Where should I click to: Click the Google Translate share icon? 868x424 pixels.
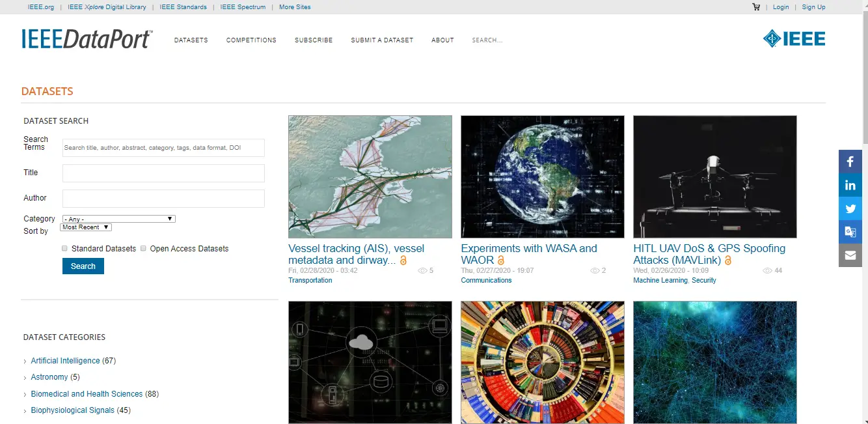(850, 232)
